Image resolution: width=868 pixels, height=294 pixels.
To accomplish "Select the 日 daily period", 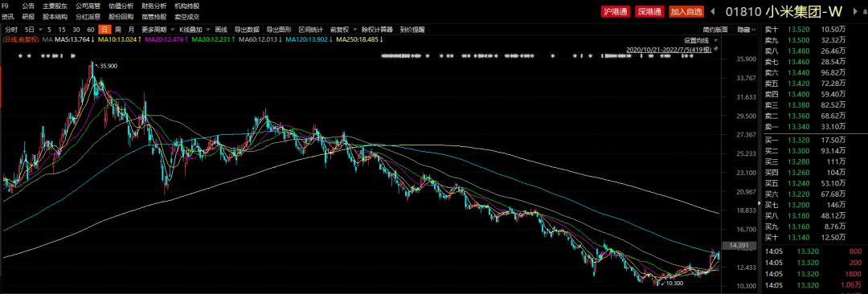I will click(x=104, y=30).
